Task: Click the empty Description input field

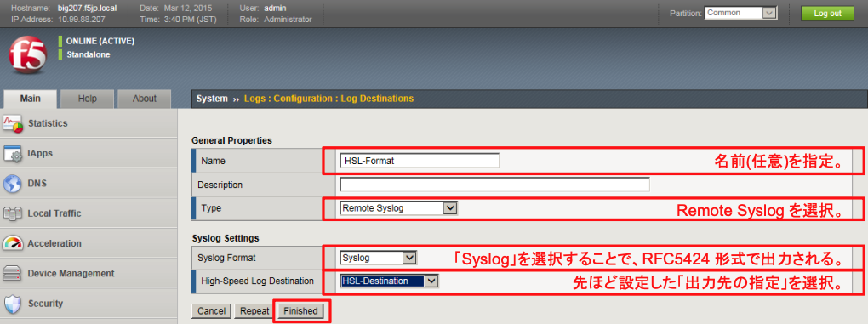Action: click(495, 185)
